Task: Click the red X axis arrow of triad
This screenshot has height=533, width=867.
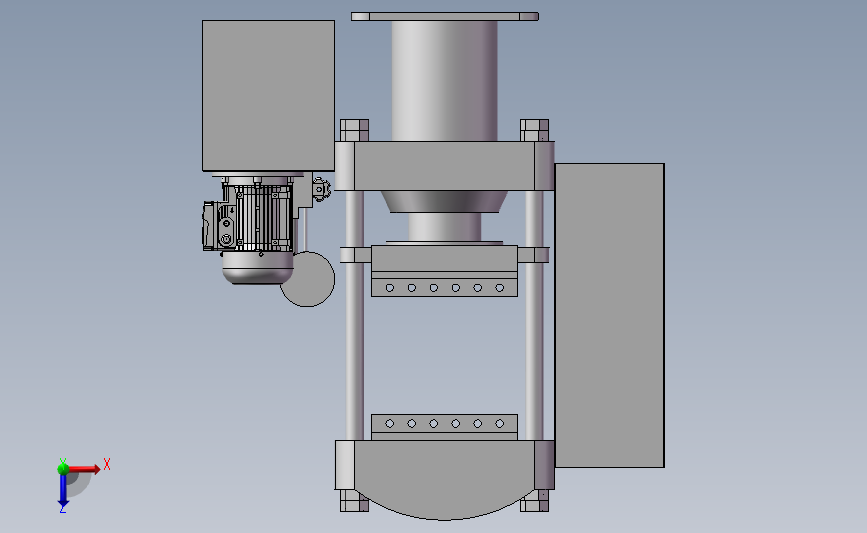Action: 84,469
